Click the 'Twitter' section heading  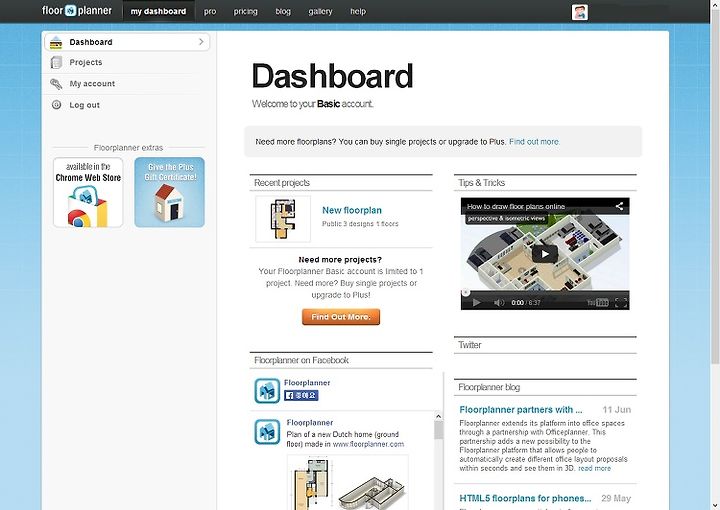pyautogui.click(x=469, y=345)
